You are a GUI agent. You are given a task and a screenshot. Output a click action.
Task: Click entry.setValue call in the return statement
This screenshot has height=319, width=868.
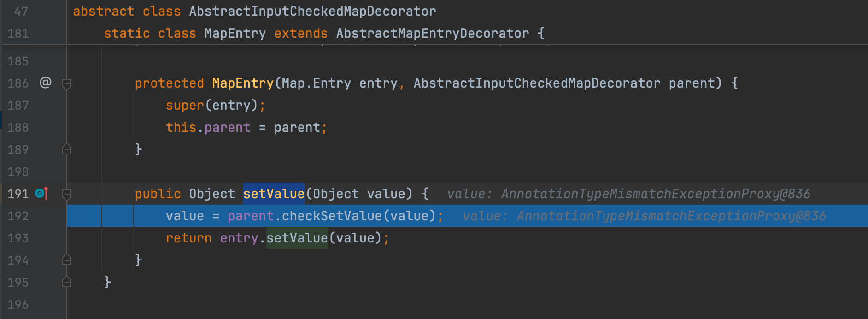[x=297, y=238]
